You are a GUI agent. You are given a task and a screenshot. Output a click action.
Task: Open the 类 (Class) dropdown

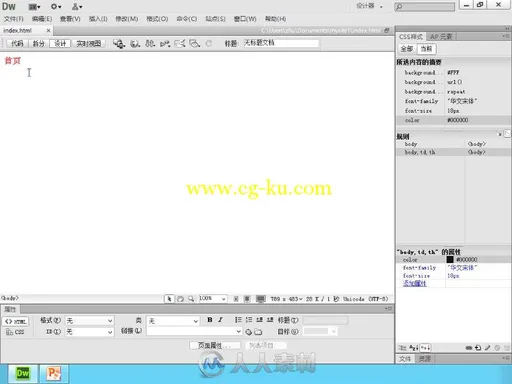tap(173, 321)
